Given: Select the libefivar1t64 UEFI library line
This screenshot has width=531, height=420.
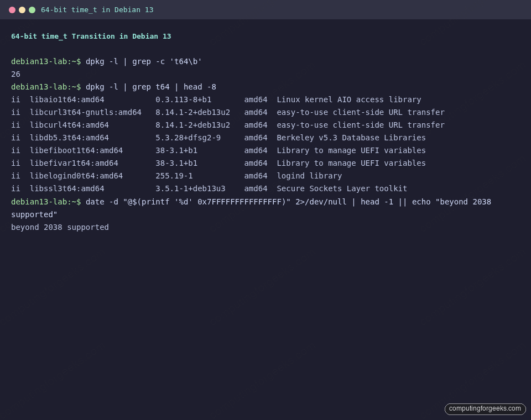Looking at the screenshot, I should 72,163.
